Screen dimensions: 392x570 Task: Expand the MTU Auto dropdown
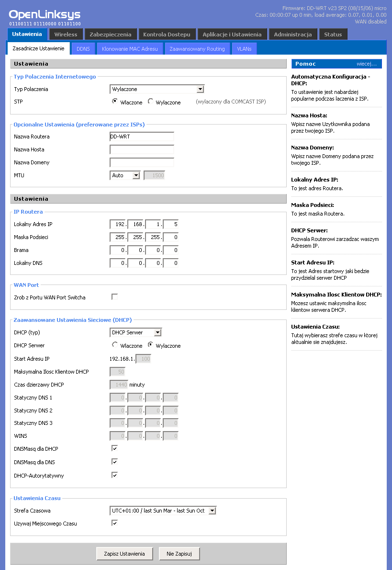click(x=124, y=175)
